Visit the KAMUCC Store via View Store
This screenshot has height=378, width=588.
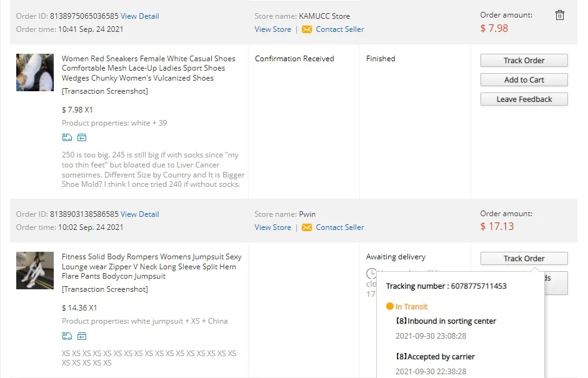[272, 29]
